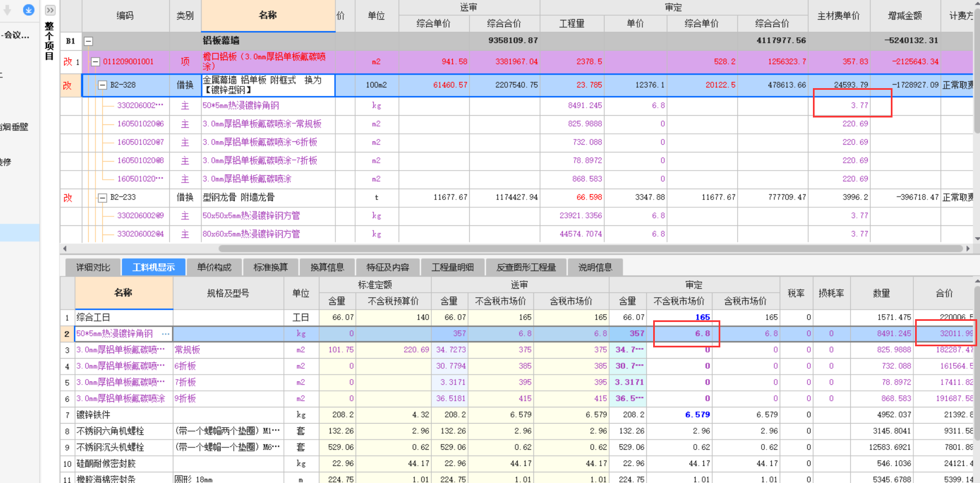This screenshot has width=980, height=483.
Task: Click the horizontal scrollbar of upper table
Action: 590,249
